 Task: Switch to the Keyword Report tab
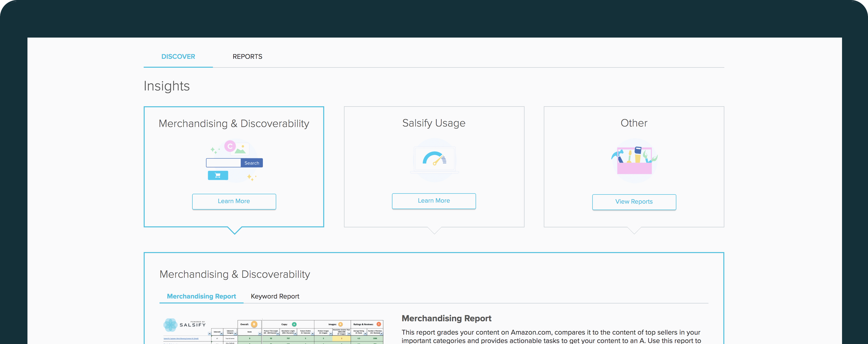[x=275, y=296]
